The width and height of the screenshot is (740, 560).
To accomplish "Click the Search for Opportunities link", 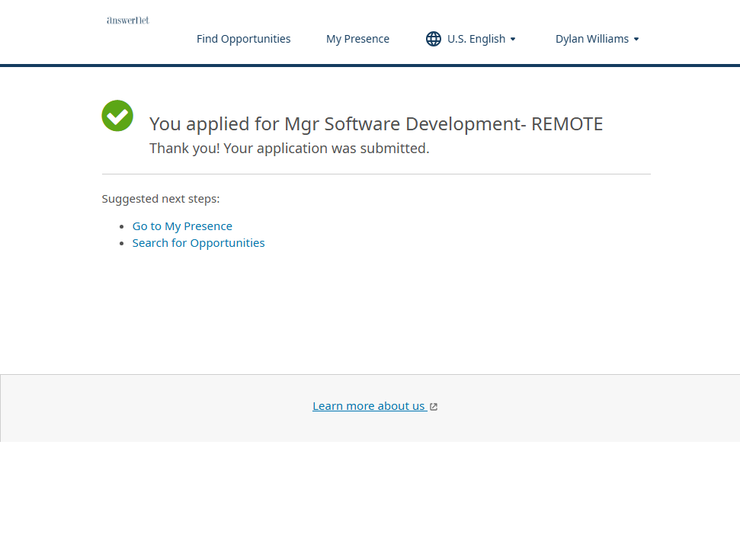I will (198, 243).
